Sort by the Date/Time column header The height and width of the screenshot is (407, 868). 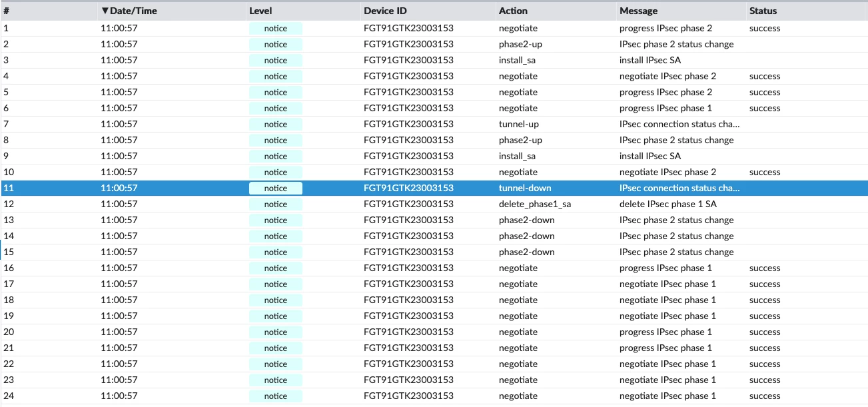pyautogui.click(x=129, y=11)
